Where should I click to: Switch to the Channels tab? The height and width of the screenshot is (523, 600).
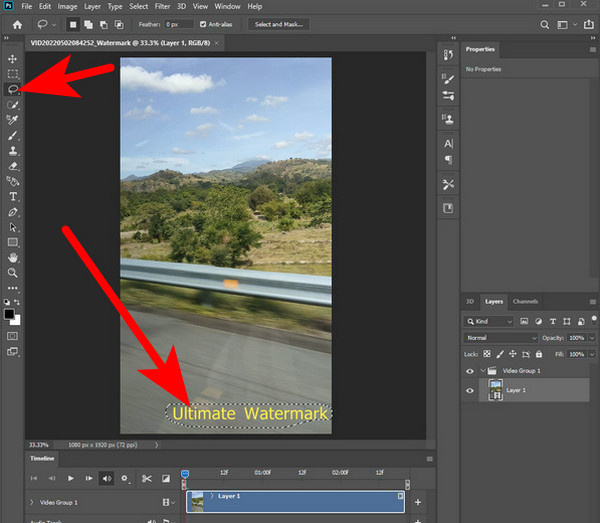tap(525, 301)
